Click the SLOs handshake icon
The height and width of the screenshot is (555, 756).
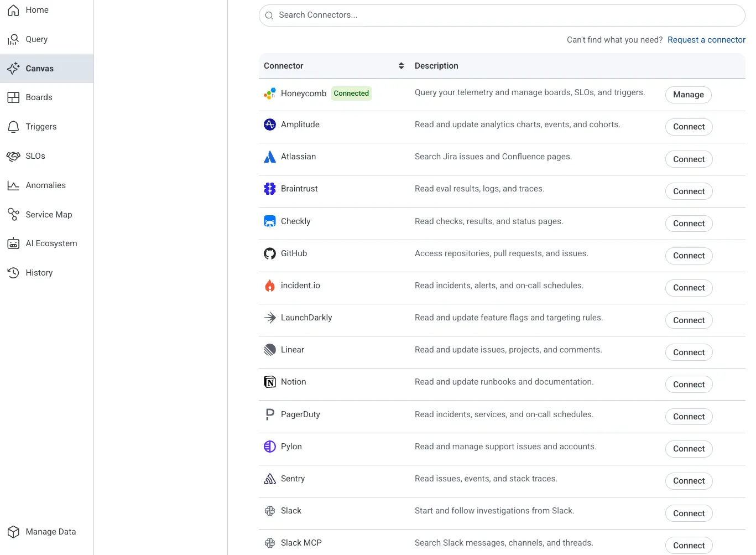coord(13,156)
